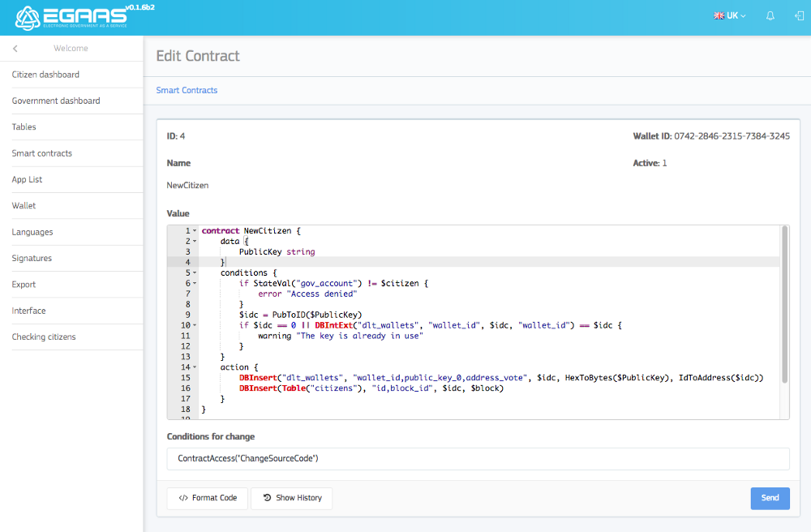Open Checking citizens in the sidebar
The image size is (811, 532).
pos(44,337)
